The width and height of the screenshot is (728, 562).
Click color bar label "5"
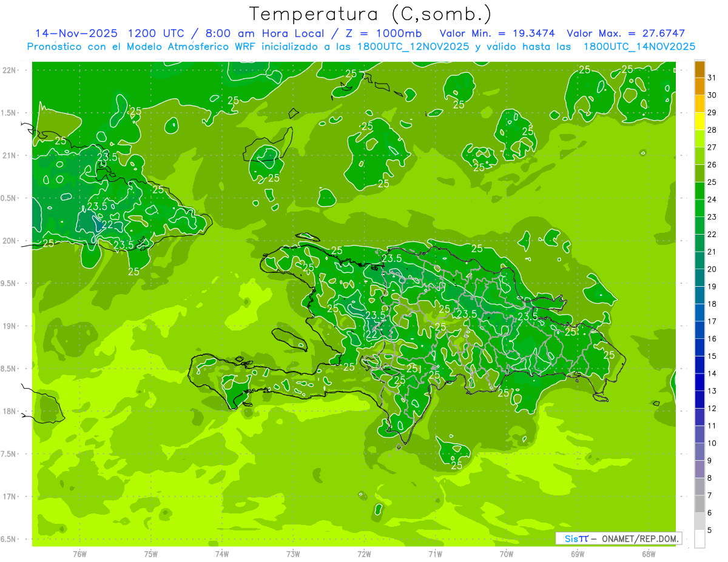pyautogui.click(x=709, y=530)
